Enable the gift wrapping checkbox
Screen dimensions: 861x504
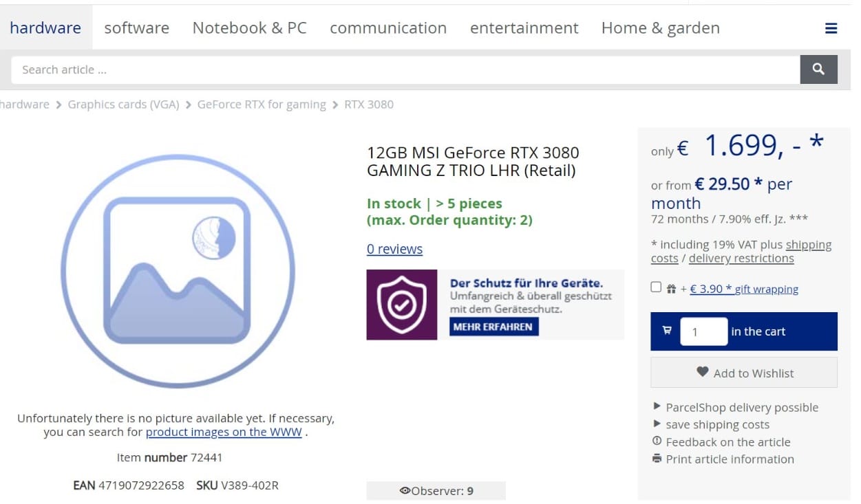point(656,287)
